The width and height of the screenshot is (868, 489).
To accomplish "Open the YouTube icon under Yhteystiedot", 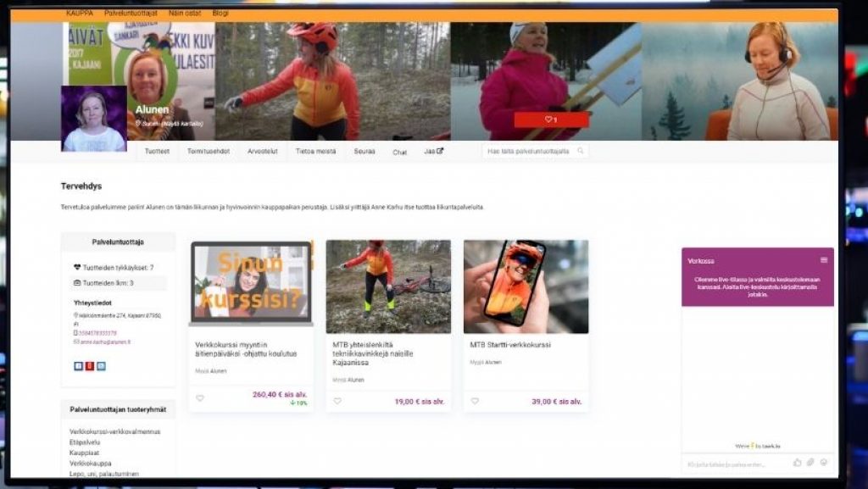I will [90, 366].
